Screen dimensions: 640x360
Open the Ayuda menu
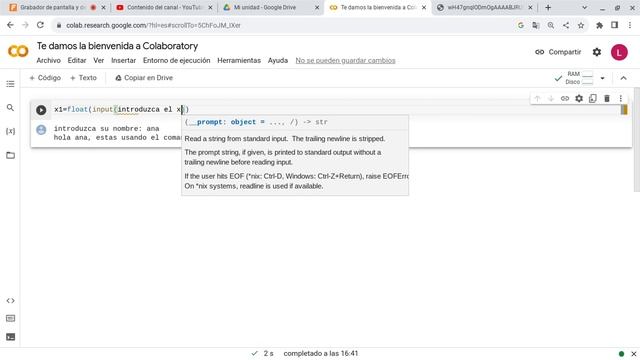tap(278, 60)
